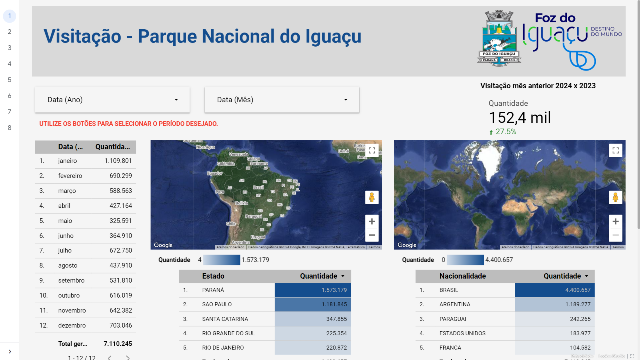Expand the left page navigation panel arrow
Viewport: 640px width, 360px height.
pyautogui.click(x=10, y=351)
